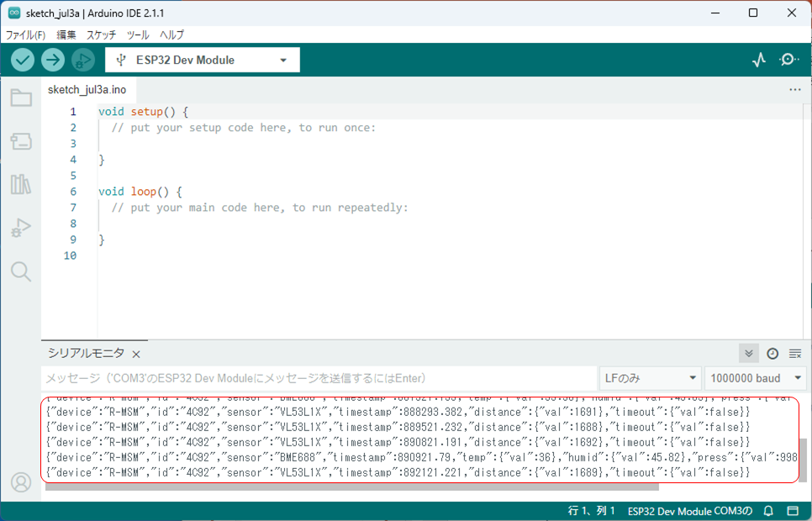Open the Serial Monitor magnifier icon in toolbar
This screenshot has height=521, width=812.
point(788,60)
